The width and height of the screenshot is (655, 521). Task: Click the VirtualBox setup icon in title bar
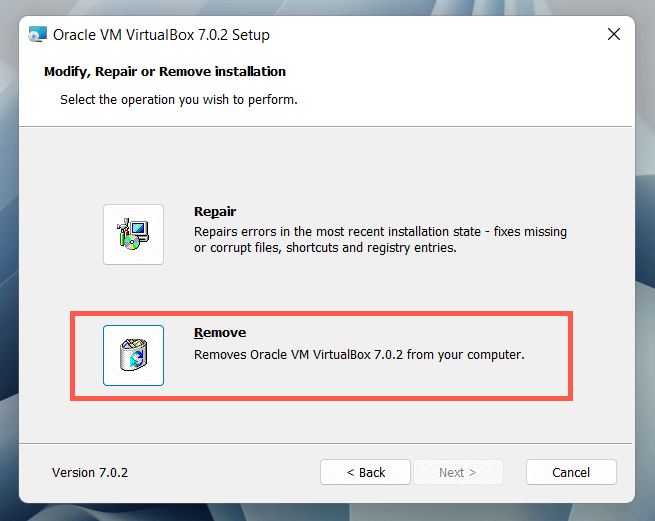pyautogui.click(x=37, y=36)
